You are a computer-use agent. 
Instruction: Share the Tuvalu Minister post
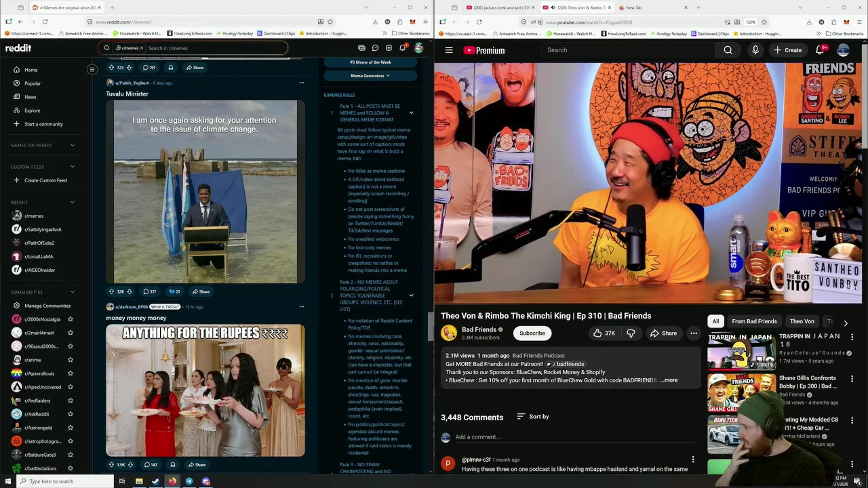tap(201, 291)
